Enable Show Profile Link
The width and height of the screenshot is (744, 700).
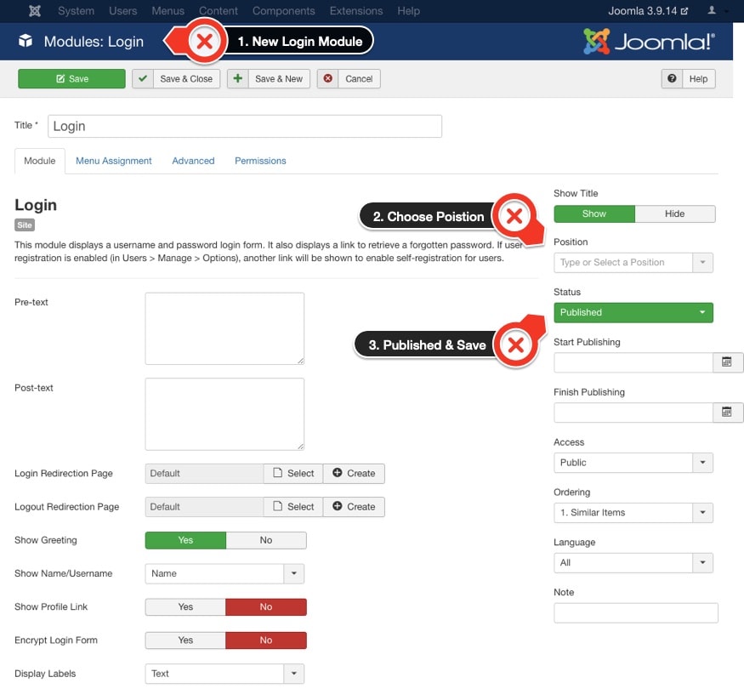coord(185,606)
